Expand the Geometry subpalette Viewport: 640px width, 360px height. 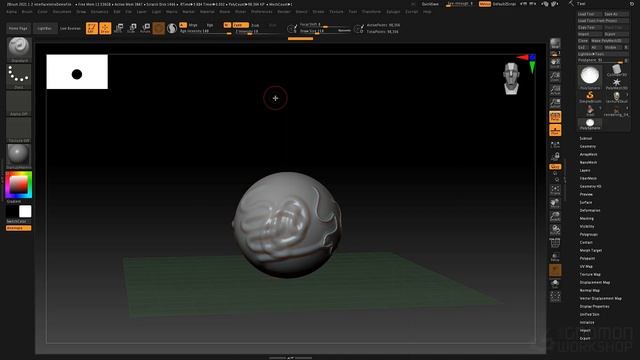pos(588,147)
